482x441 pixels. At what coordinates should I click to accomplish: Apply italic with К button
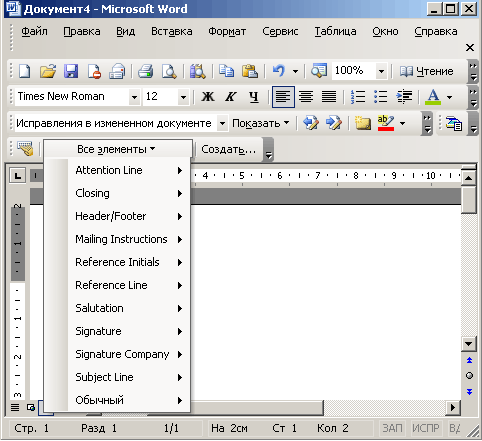click(x=231, y=97)
